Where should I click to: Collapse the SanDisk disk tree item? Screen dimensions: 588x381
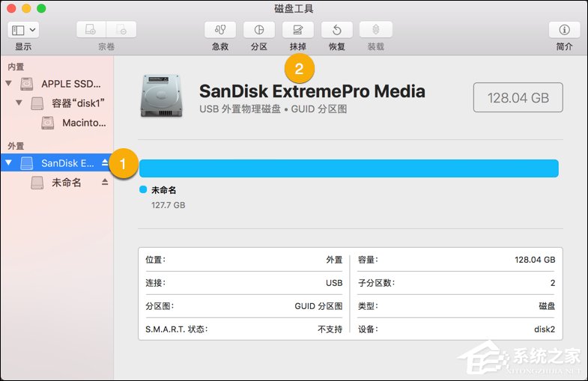(9, 162)
